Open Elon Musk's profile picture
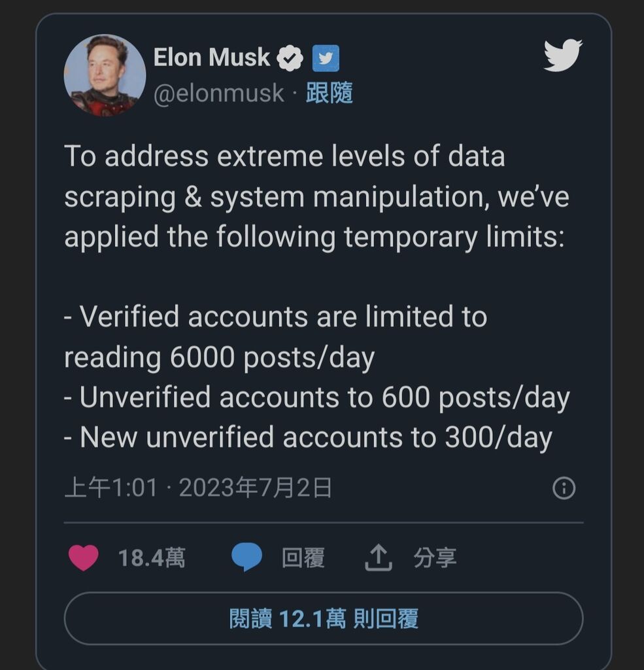Viewport: 644px width, 670px height. click(x=105, y=75)
